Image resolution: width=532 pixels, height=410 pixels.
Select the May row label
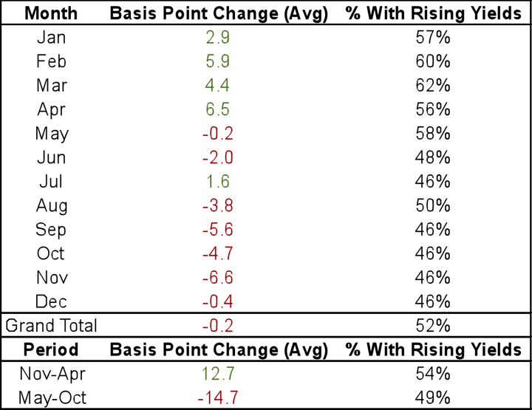(50, 134)
